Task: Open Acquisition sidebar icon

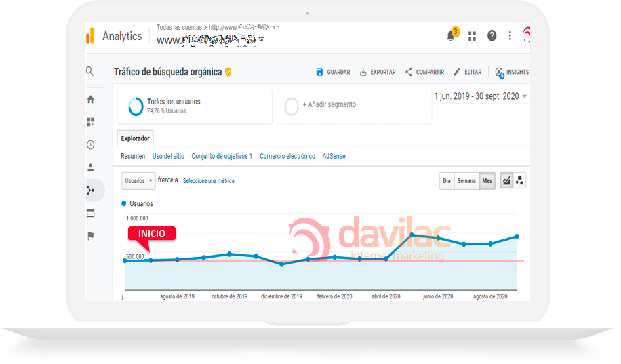Action: (x=91, y=190)
